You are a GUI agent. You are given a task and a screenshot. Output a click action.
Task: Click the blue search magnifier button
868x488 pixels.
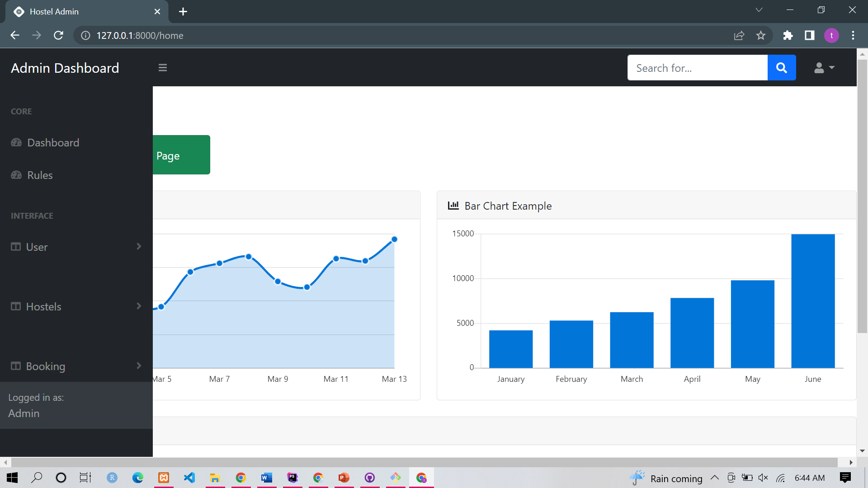click(781, 68)
